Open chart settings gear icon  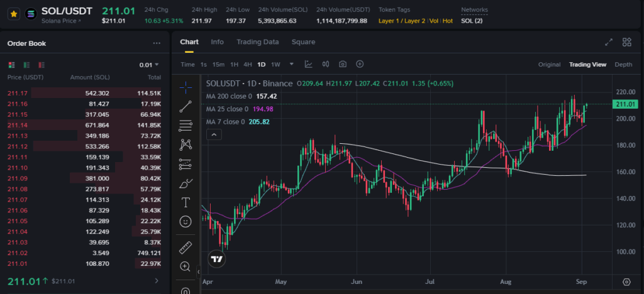[626, 282]
